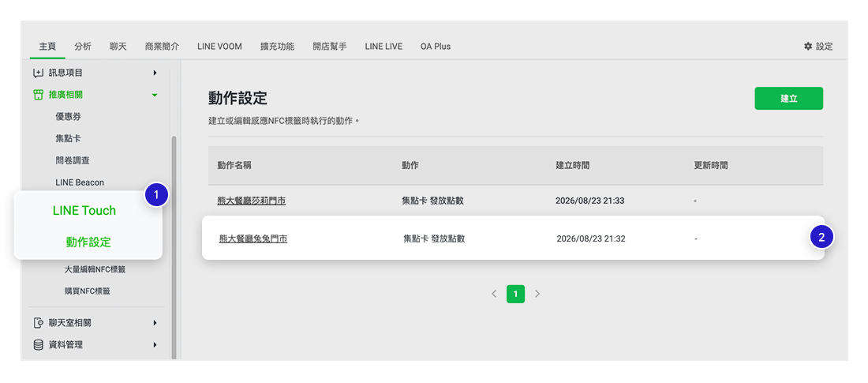Select page 1 in pagination
Image resolution: width=868 pixels, height=383 pixels.
point(515,294)
